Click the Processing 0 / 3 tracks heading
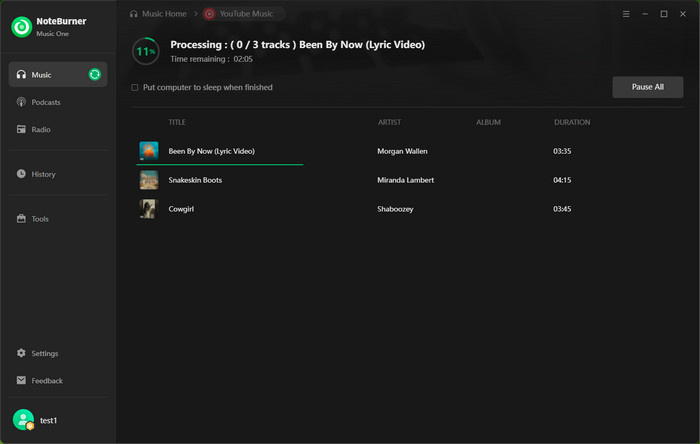 (x=297, y=45)
